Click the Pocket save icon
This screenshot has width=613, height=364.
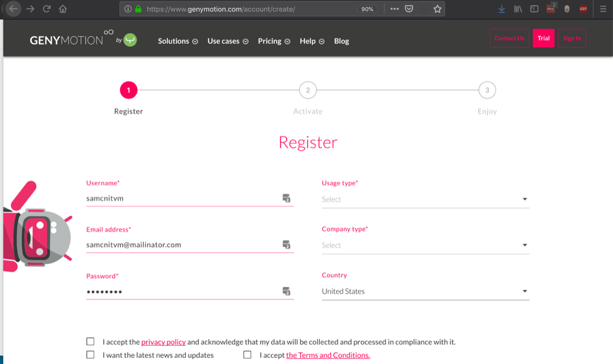409,9
